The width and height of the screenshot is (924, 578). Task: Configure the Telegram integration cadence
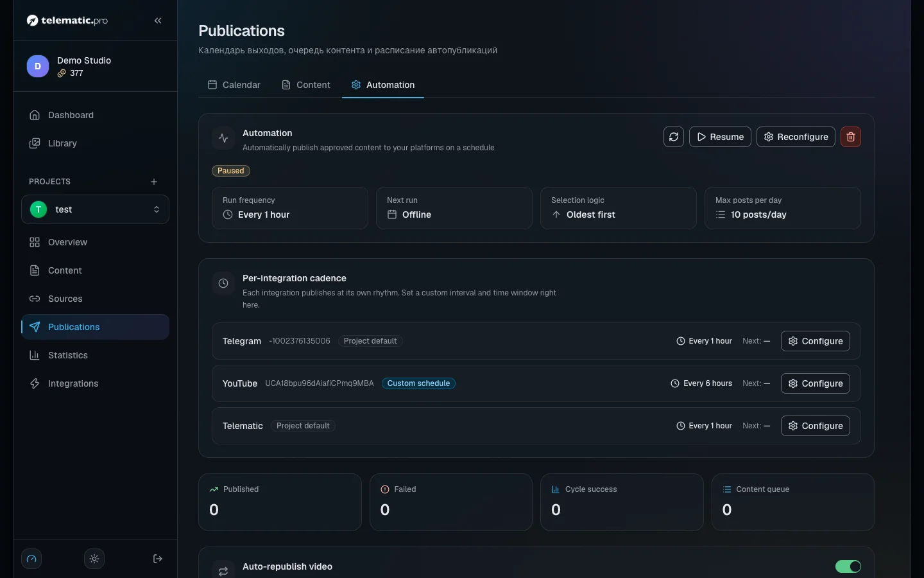click(x=816, y=341)
